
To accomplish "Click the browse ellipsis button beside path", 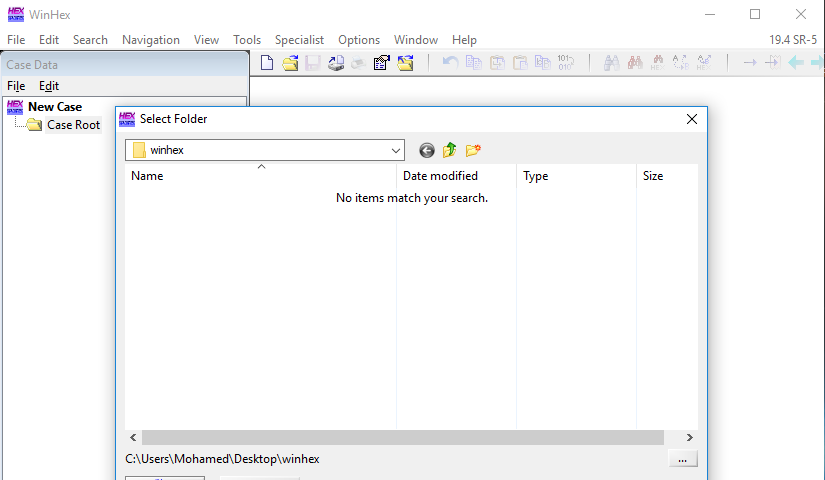I will coord(683,459).
